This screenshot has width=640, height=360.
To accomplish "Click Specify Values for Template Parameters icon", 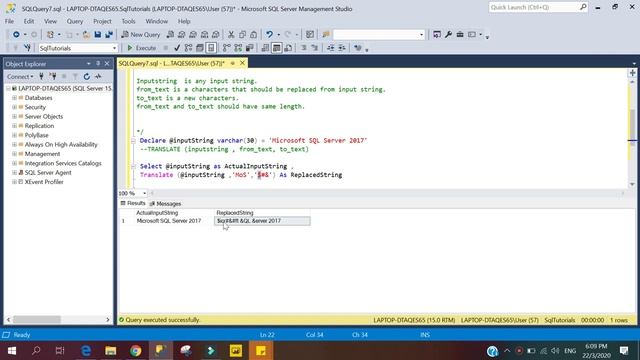I will (x=358, y=48).
